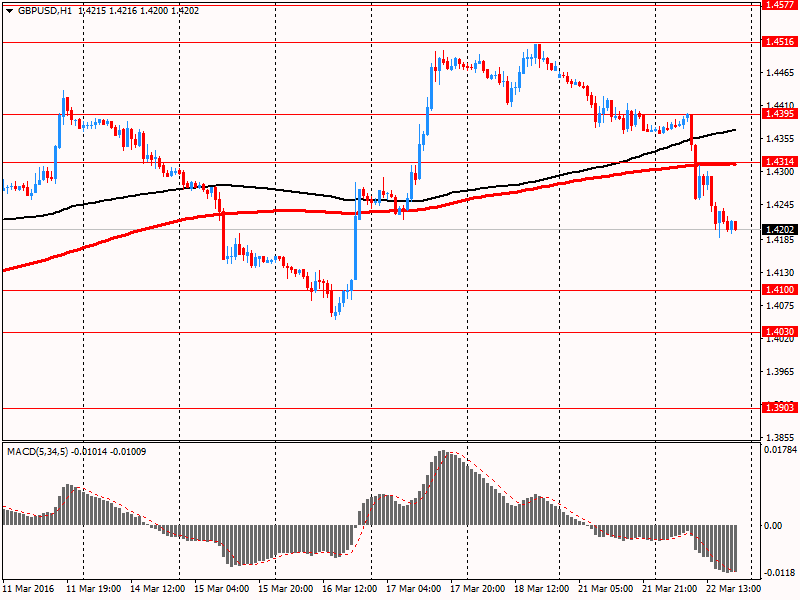Select the time label 22 Mar 13:00
Image resolution: width=800 pixels, height=600 pixels.
pyautogui.click(x=733, y=589)
